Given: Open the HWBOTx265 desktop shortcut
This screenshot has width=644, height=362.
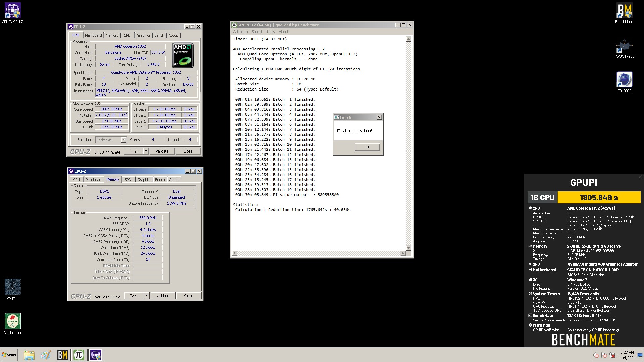Looking at the screenshot, I should tap(624, 48).
